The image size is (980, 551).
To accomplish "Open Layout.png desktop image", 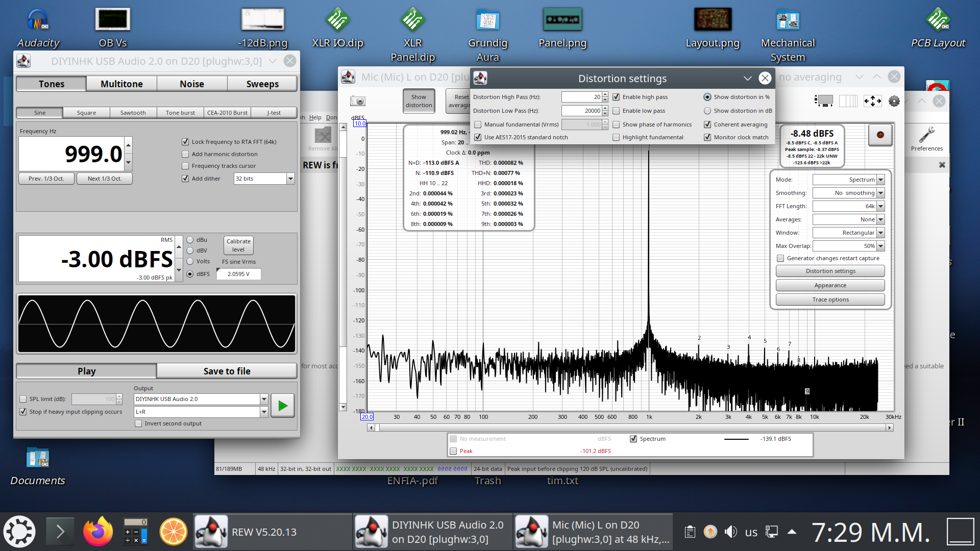I will click(713, 28).
